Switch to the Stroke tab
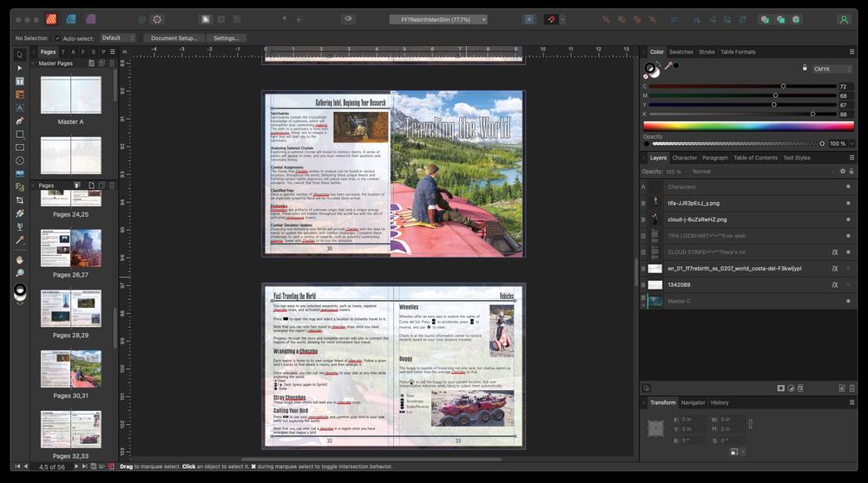This screenshot has height=483, width=868. pos(707,52)
